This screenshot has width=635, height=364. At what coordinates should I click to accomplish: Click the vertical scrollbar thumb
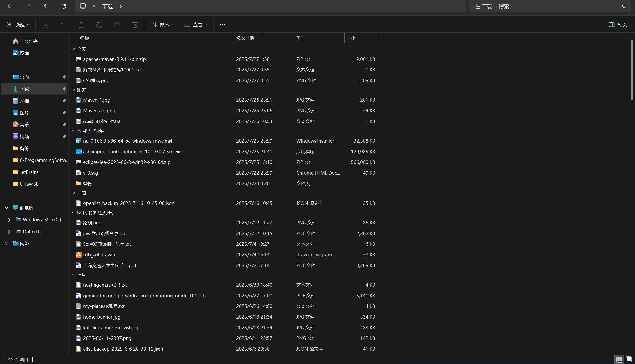632,70
